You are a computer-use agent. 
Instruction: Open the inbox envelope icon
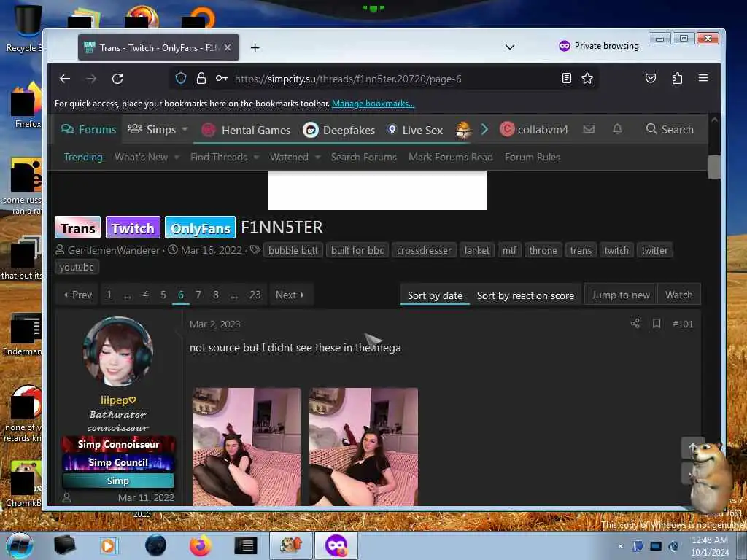pyautogui.click(x=589, y=128)
